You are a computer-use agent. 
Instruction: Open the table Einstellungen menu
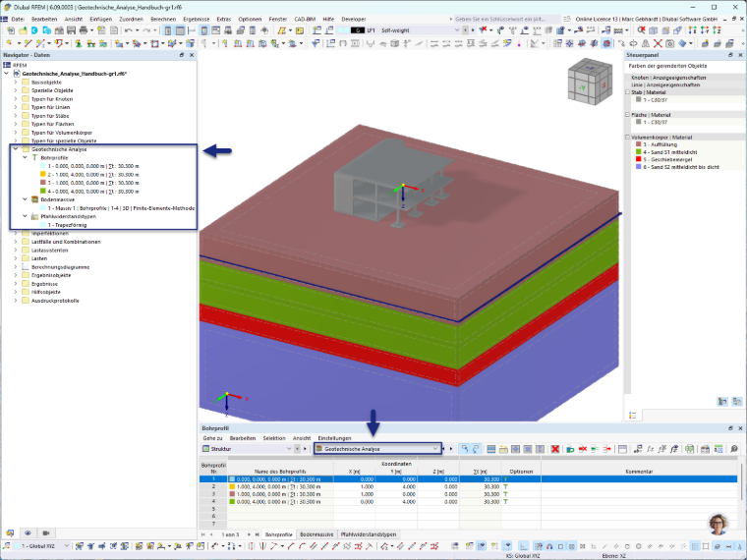[x=334, y=438]
